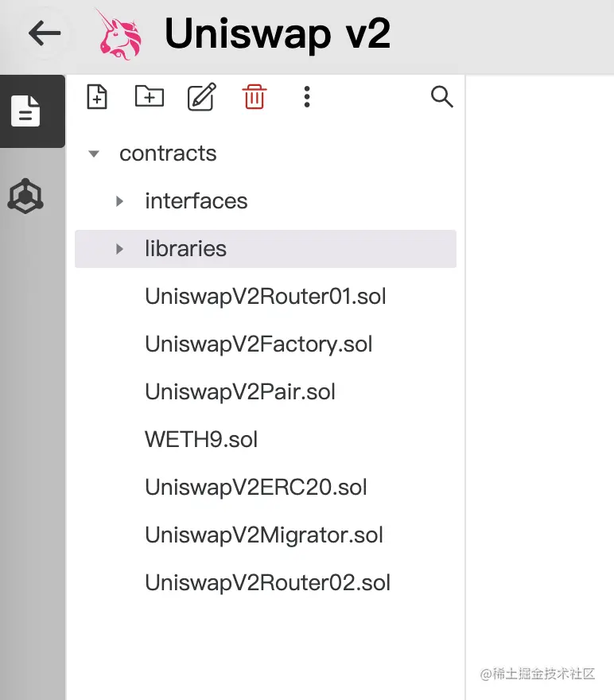Open the network/blockchain sidebar panel
This screenshot has width=614, height=700.
click(x=25, y=196)
